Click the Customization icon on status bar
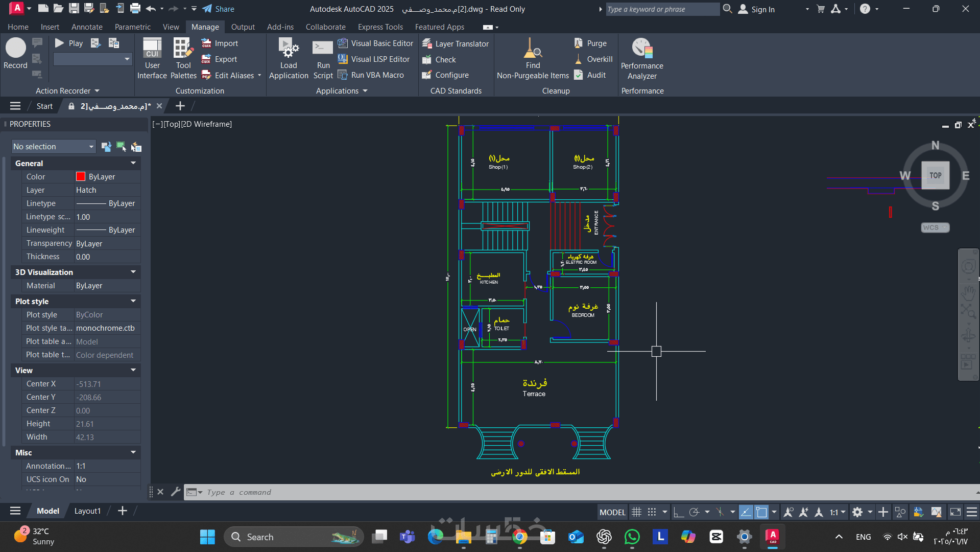Screen dimensions: 980x552 pos(972,512)
